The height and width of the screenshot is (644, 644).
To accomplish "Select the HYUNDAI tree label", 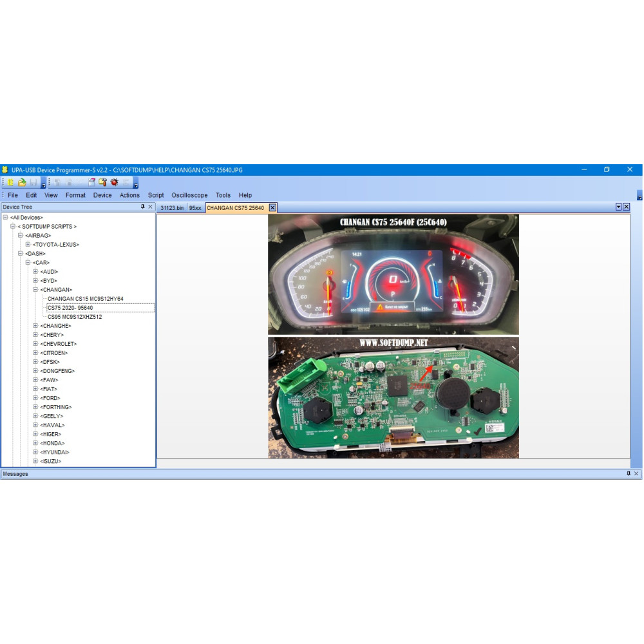I will point(55,453).
